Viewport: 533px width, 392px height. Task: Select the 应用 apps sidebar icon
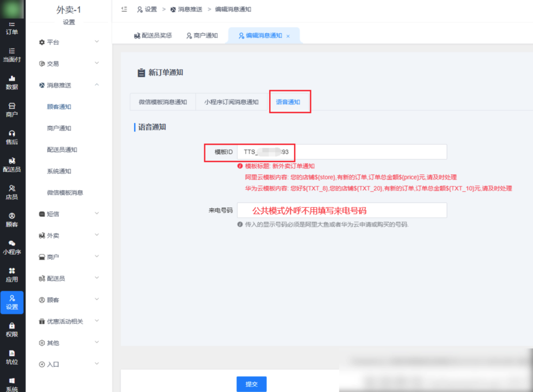11,275
